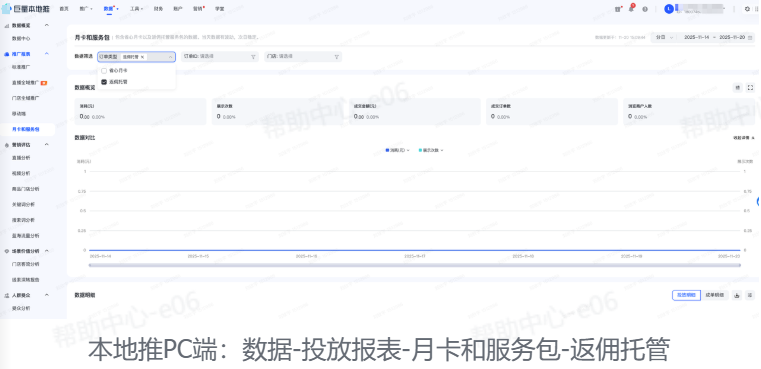Screen dimensions: 761x369
Task: Collapse the 人群受众 sidebar group
Action: [47, 295]
